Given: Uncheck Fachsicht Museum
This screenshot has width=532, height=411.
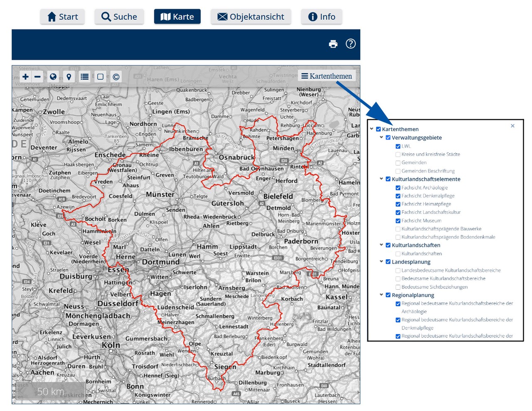Looking at the screenshot, I should coord(398,221).
